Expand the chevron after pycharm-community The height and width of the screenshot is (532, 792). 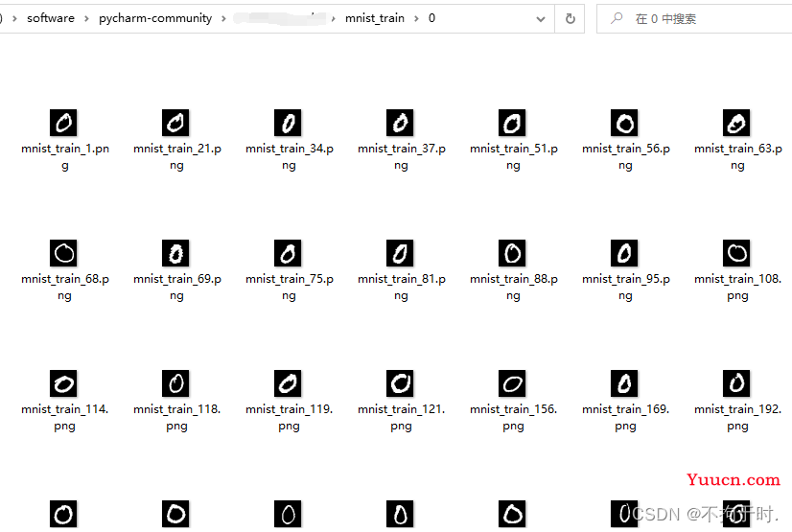[223, 18]
